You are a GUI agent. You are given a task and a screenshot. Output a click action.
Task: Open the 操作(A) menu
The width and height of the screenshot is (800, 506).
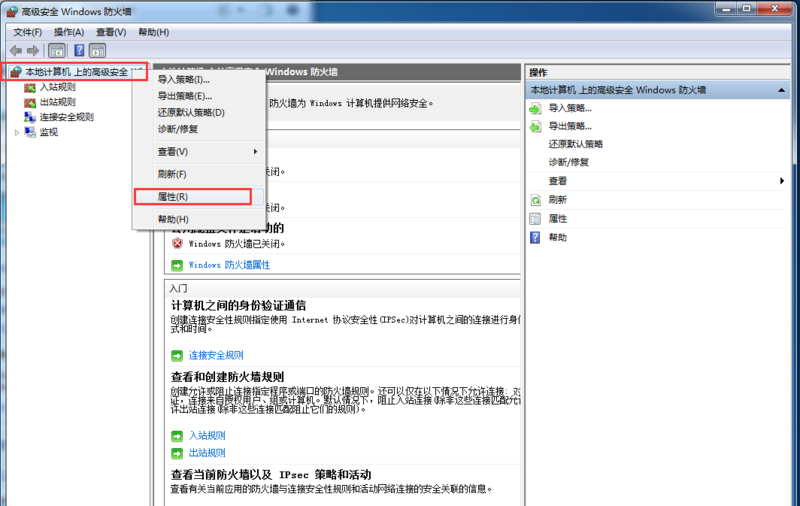click(x=69, y=32)
